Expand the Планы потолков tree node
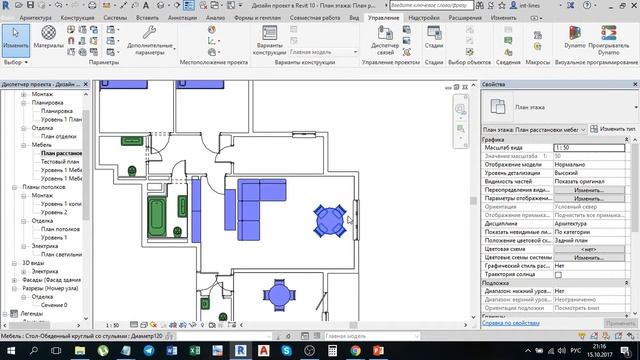This screenshot has height=360, width=640. (x=14, y=187)
